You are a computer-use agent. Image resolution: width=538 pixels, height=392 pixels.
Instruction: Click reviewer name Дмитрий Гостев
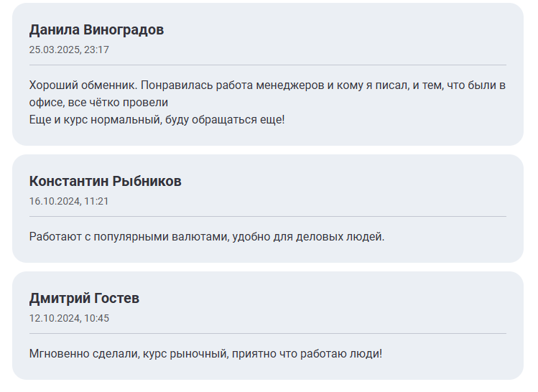(84, 298)
